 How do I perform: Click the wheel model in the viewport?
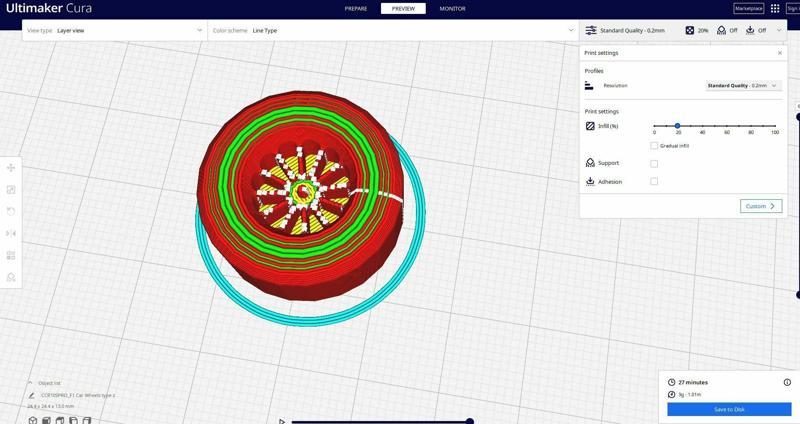300,195
